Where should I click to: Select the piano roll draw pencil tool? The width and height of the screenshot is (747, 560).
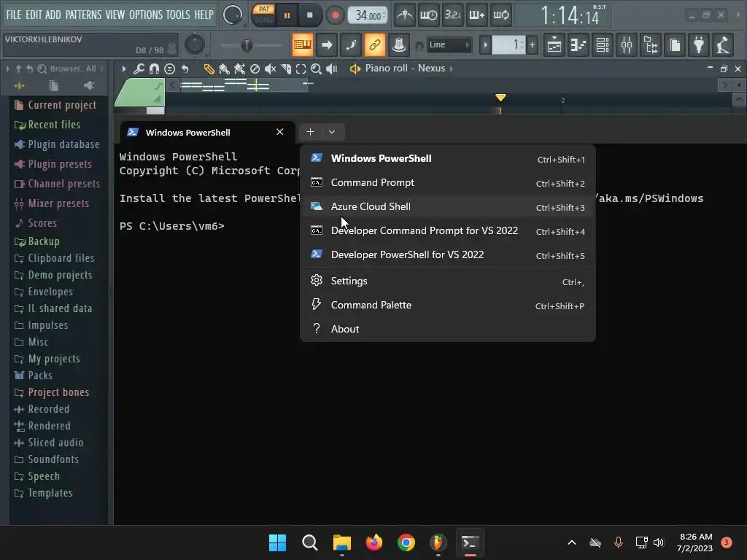pyautogui.click(x=209, y=69)
